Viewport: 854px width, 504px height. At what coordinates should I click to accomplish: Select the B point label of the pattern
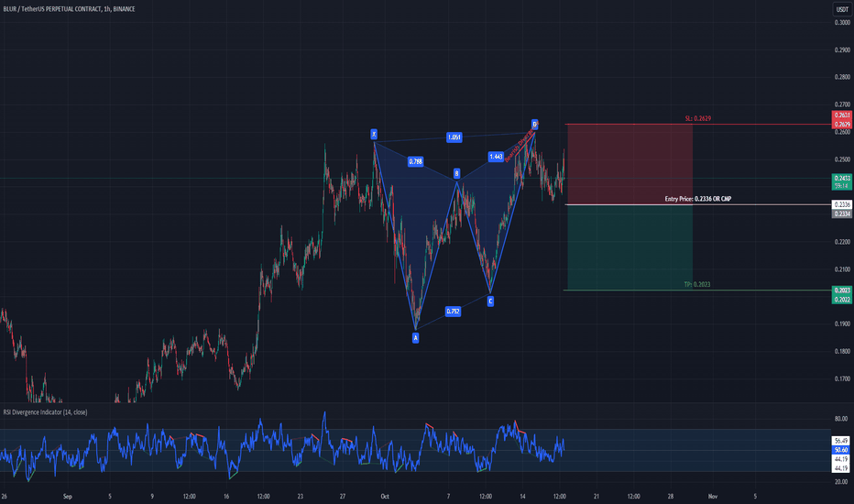pyautogui.click(x=456, y=173)
